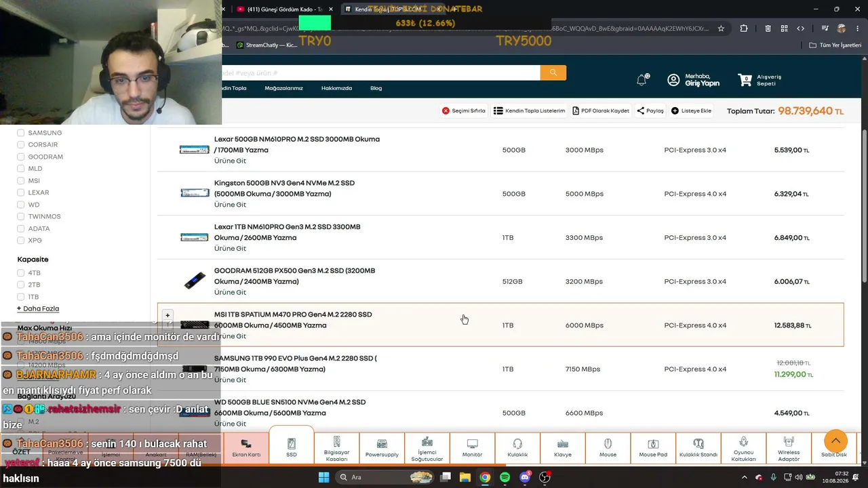Viewport: 868px width, 488px height.
Task: Click the orange search magnifier button
Action: click(553, 73)
